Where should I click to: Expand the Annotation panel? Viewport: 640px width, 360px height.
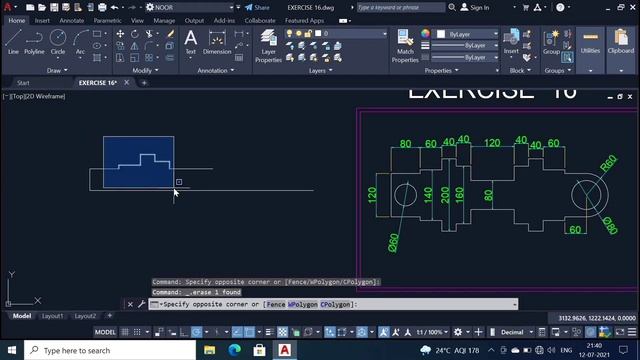[x=216, y=71]
